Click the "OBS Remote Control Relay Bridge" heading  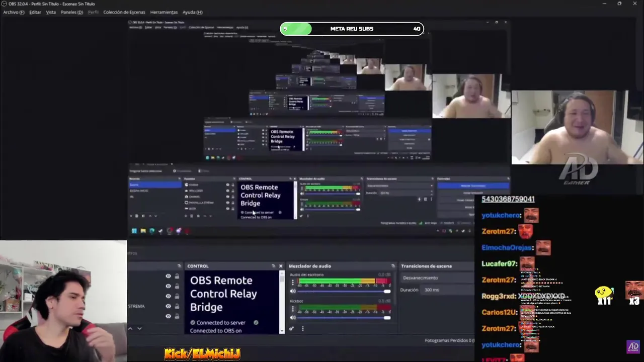223,294
